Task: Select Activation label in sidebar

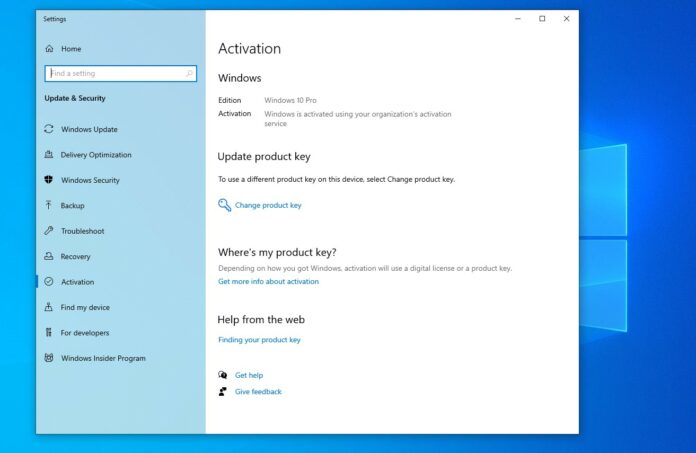Action: tap(78, 282)
